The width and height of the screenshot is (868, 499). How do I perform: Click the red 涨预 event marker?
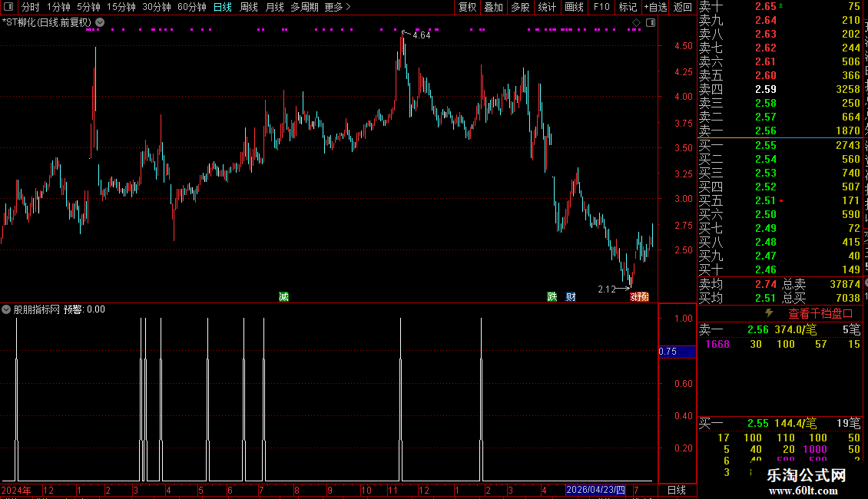point(639,296)
